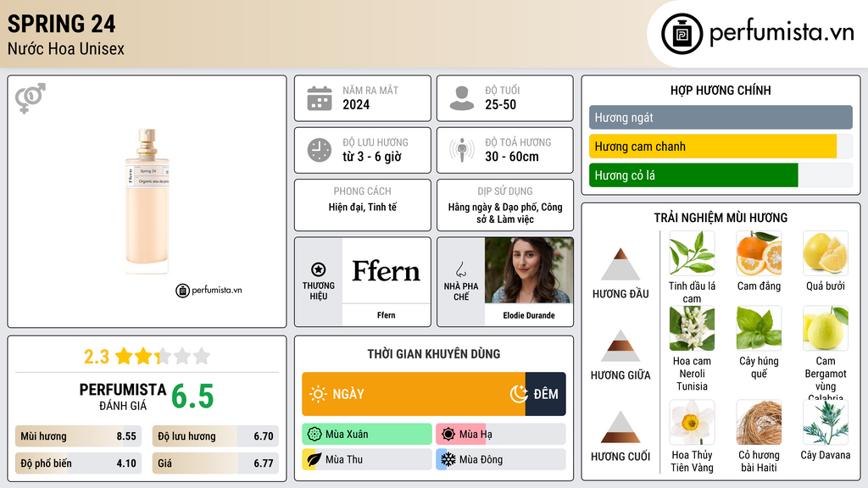This screenshot has height=488, width=868.
Task: Click the orange Ngày daytime bar
Action: tap(414, 394)
